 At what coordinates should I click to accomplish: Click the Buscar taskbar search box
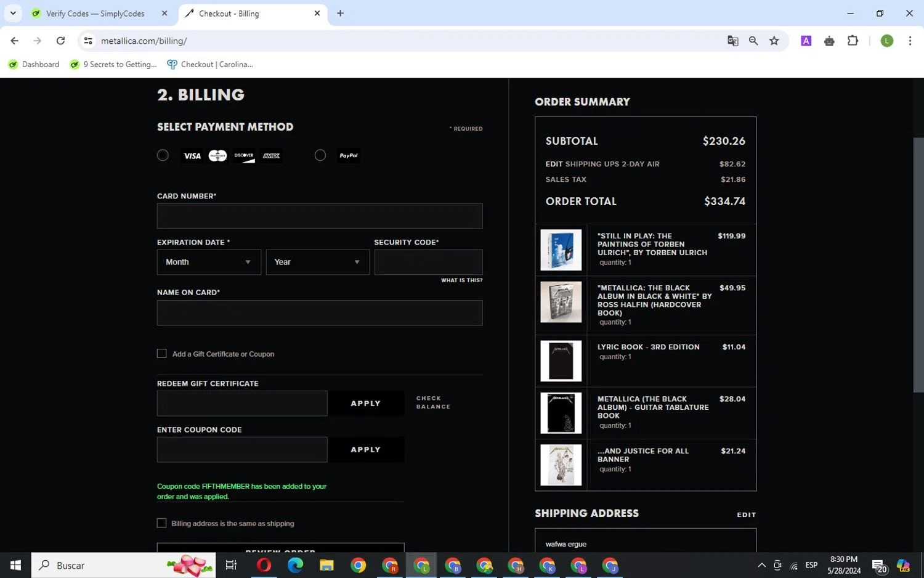[x=123, y=565]
